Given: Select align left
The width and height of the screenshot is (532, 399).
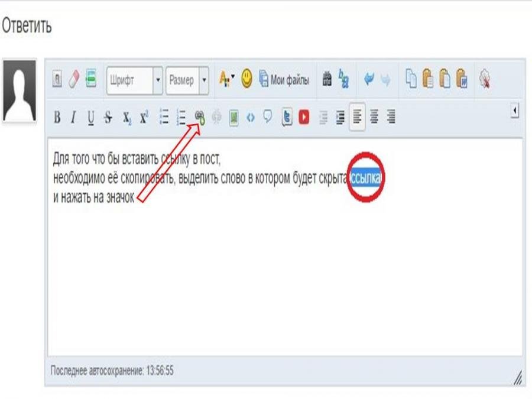Looking at the screenshot, I should click(357, 116).
